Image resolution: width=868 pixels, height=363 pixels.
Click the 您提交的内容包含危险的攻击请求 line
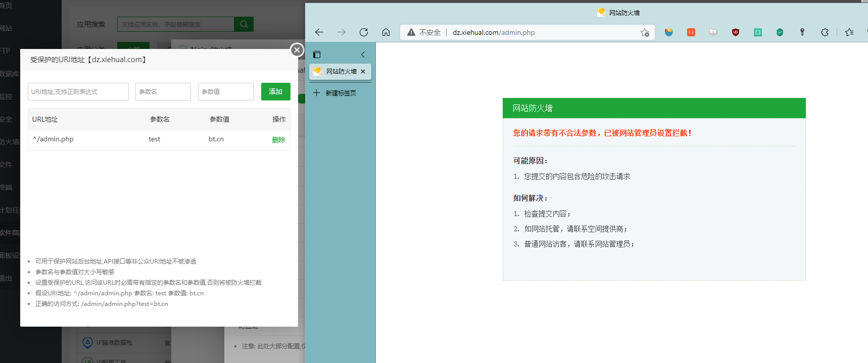pyautogui.click(x=577, y=176)
